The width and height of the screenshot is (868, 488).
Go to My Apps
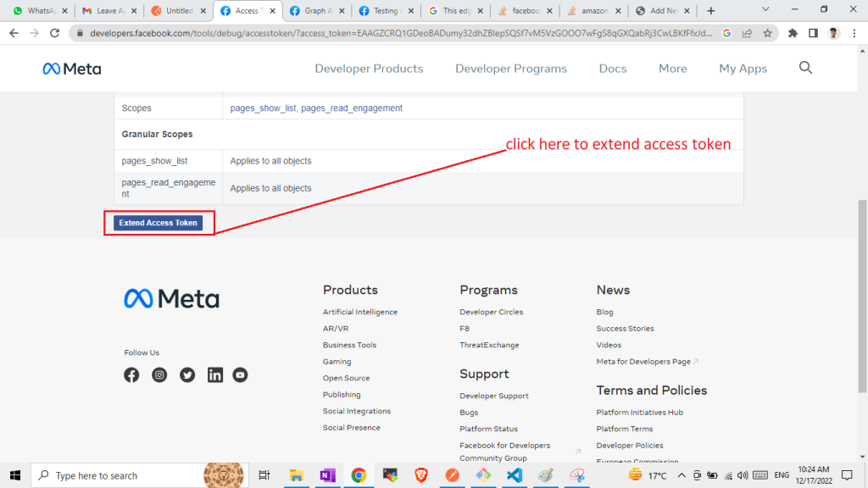point(743,69)
